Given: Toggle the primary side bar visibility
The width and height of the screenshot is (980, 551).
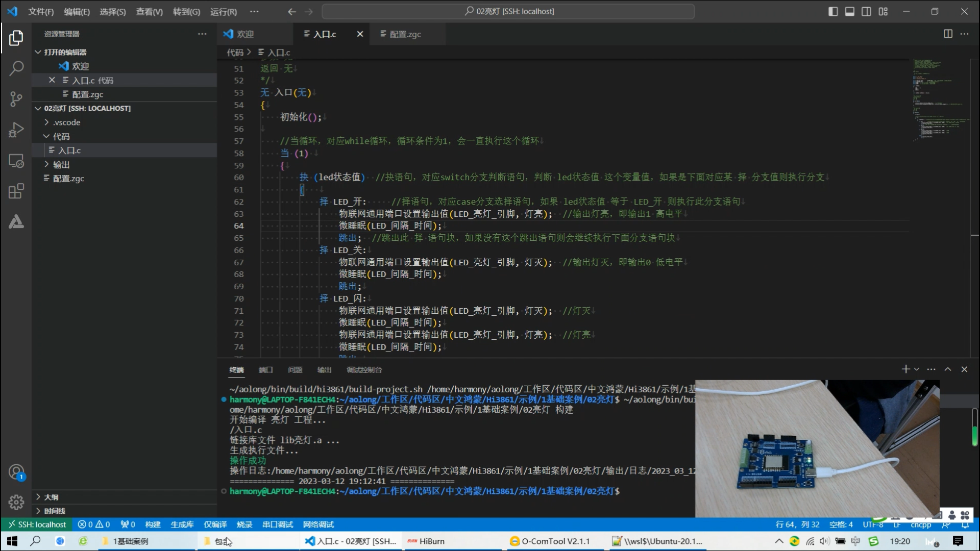Looking at the screenshot, I should (833, 11).
